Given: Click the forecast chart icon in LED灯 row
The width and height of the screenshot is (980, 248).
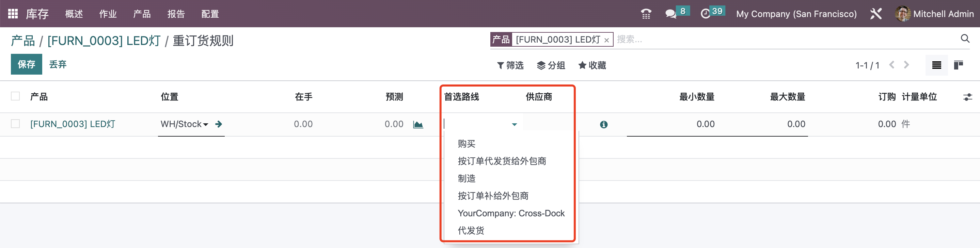Looking at the screenshot, I should pyautogui.click(x=418, y=124).
